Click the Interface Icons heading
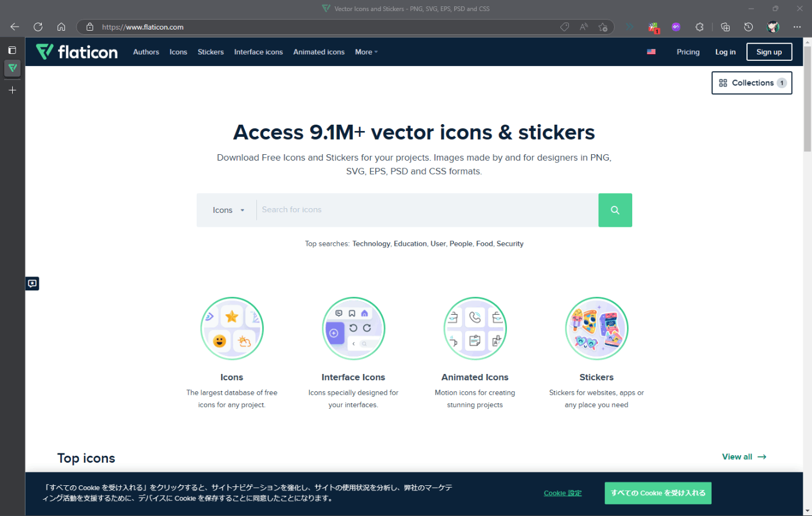This screenshot has width=812, height=516. click(x=353, y=377)
